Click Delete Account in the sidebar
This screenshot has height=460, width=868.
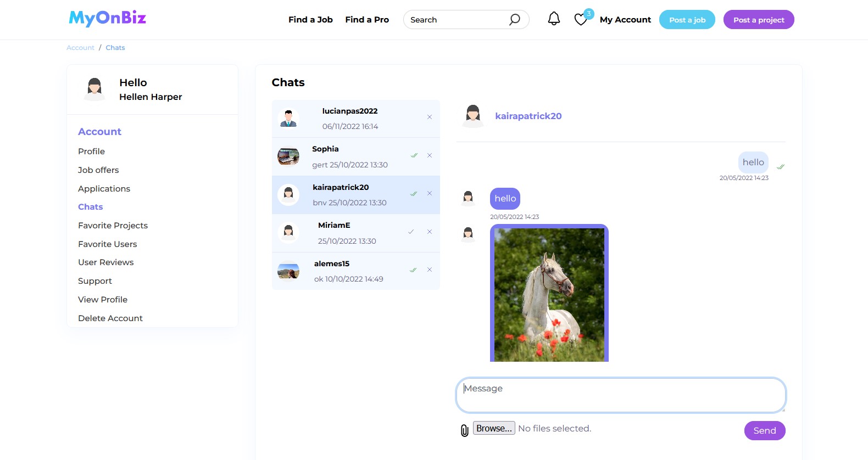[110, 318]
